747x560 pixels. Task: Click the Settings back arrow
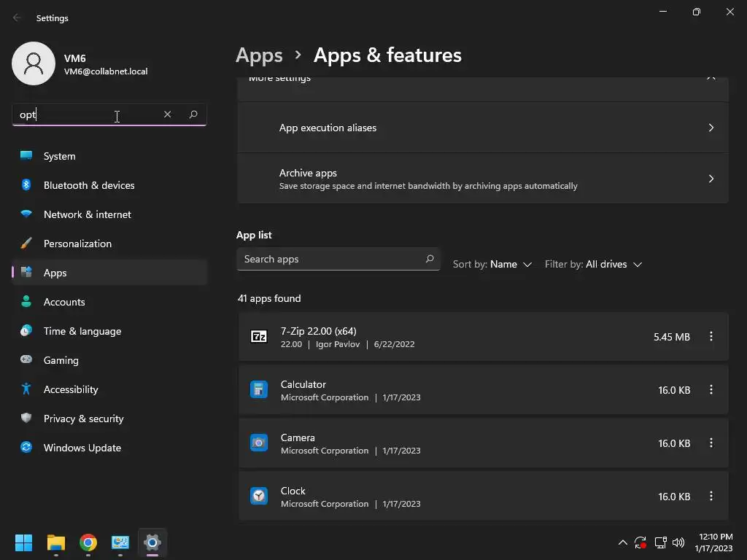pos(18,18)
